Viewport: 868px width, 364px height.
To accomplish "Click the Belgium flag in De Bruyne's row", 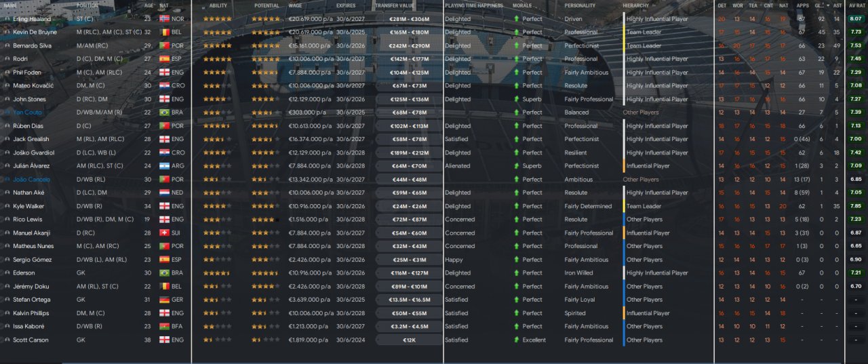I will click(x=164, y=32).
